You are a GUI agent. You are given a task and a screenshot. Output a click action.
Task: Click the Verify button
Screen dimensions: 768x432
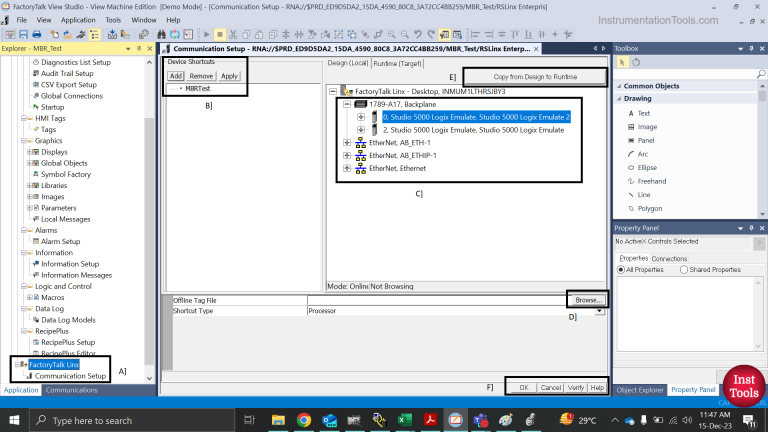[576, 387]
